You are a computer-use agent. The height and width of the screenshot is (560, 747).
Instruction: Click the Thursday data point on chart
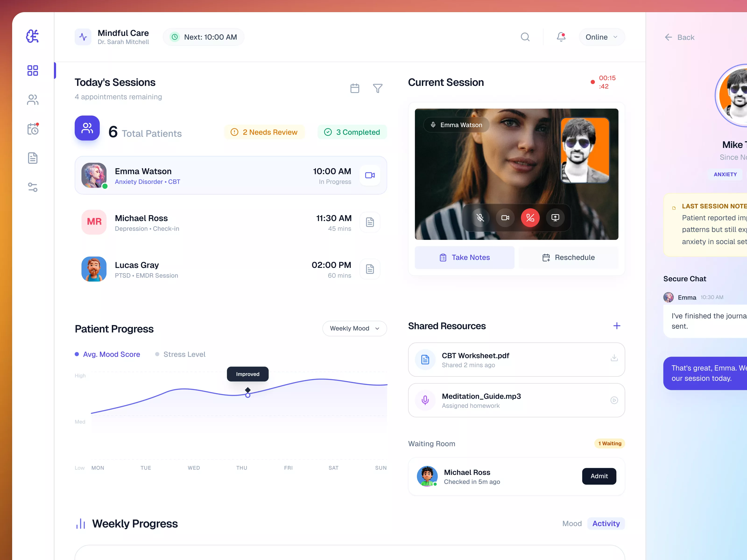pos(248,395)
